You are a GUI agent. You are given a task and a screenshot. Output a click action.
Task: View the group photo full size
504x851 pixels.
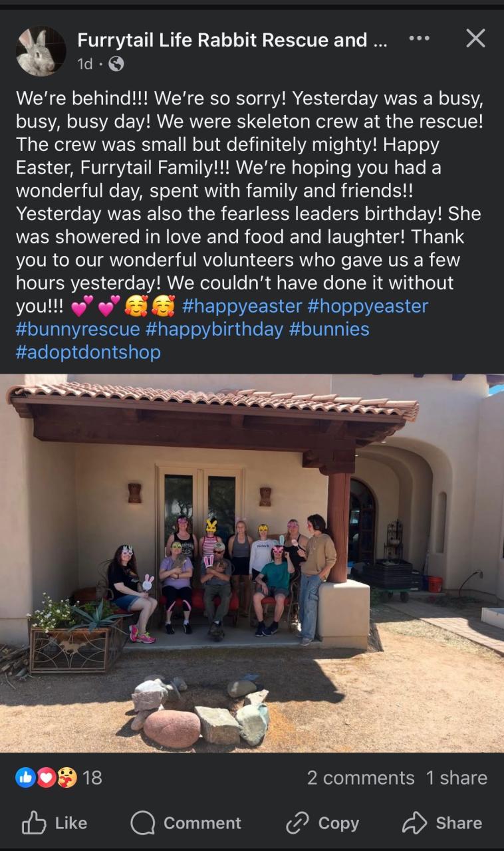tap(252, 563)
